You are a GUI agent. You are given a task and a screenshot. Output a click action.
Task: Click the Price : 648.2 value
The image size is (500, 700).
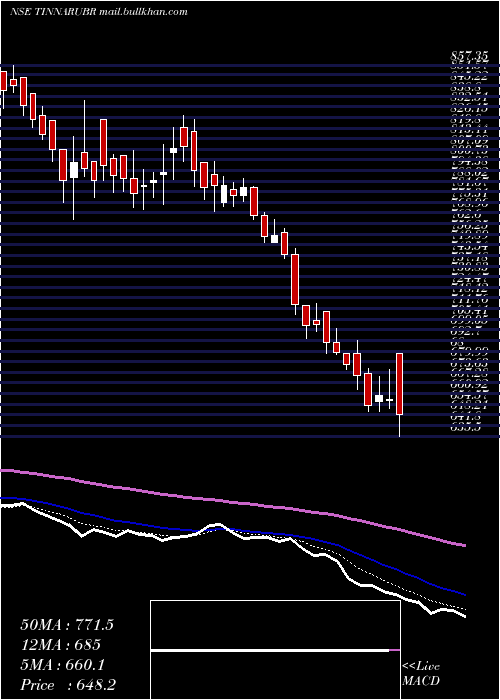coord(69,685)
